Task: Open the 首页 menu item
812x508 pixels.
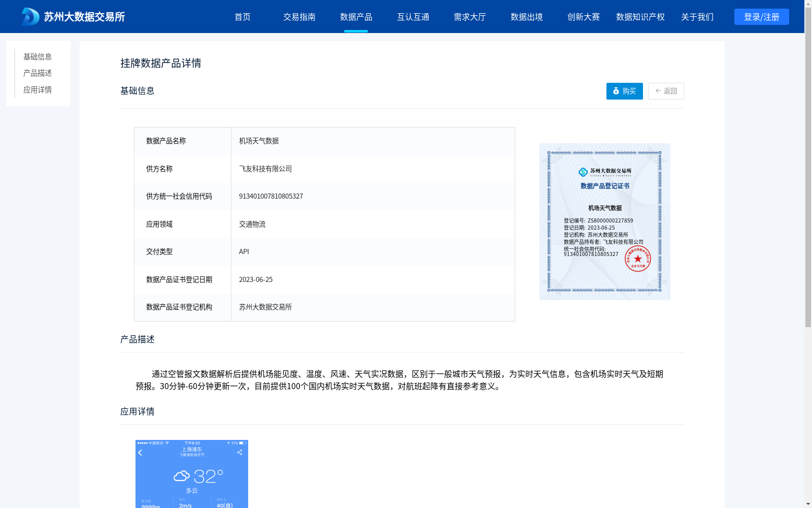Action: point(243,17)
